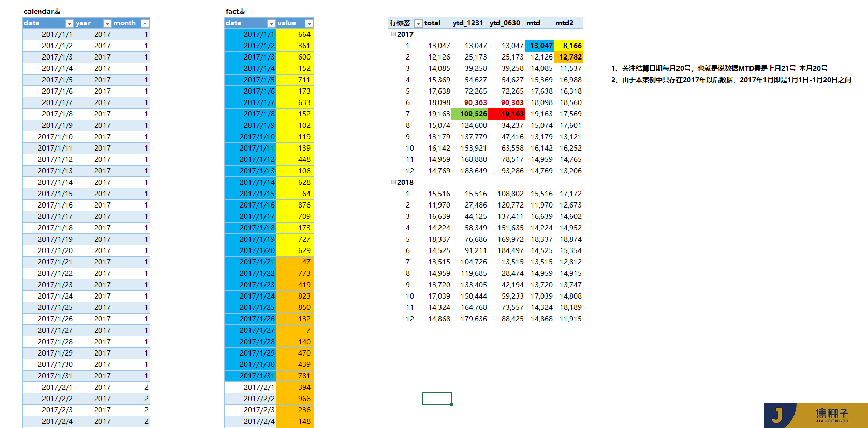The width and height of the screenshot is (868, 428).
Task: Select the ytd_1231 column header
Action: [468, 23]
